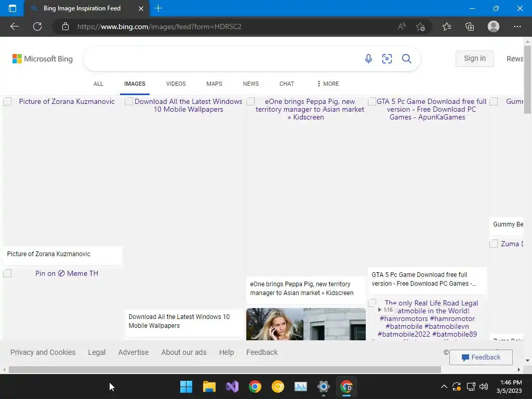532x399 pixels.
Task: Open the gear settings app in taskbar
Action: pos(323,387)
